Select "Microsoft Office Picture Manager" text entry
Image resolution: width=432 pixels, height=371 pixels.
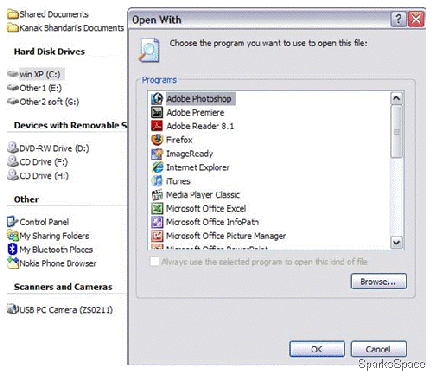tap(226, 236)
